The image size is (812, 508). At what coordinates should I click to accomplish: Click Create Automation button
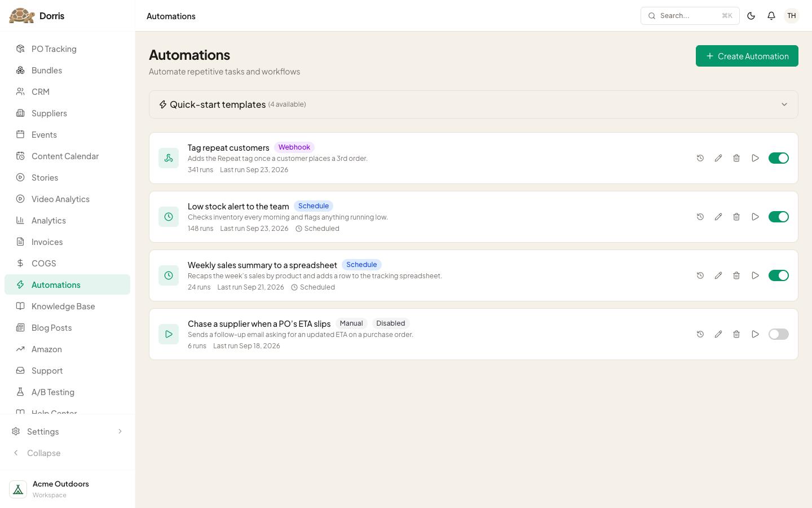pos(747,56)
